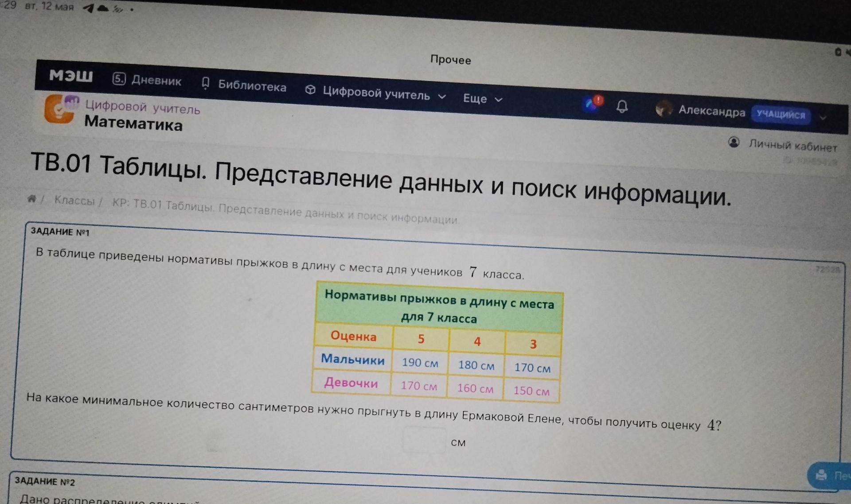Click the Математика subject title

point(133,123)
